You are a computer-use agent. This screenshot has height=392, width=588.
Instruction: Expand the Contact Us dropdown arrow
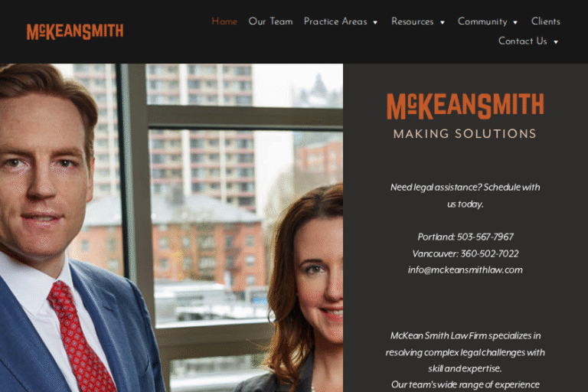[x=556, y=42]
